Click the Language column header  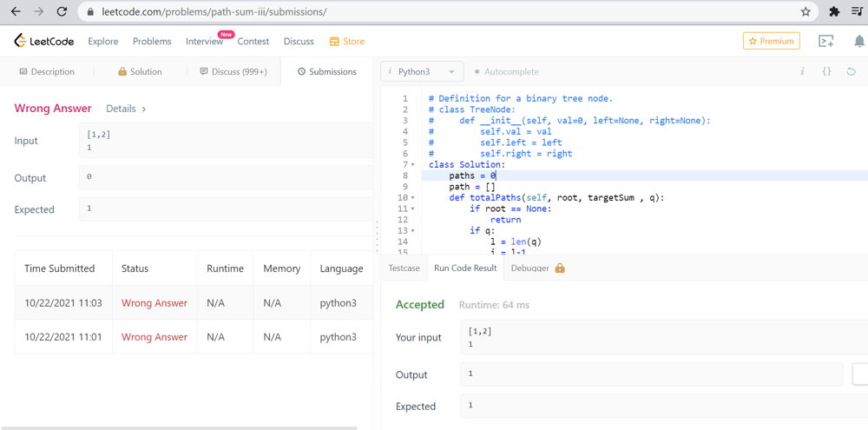(x=341, y=268)
